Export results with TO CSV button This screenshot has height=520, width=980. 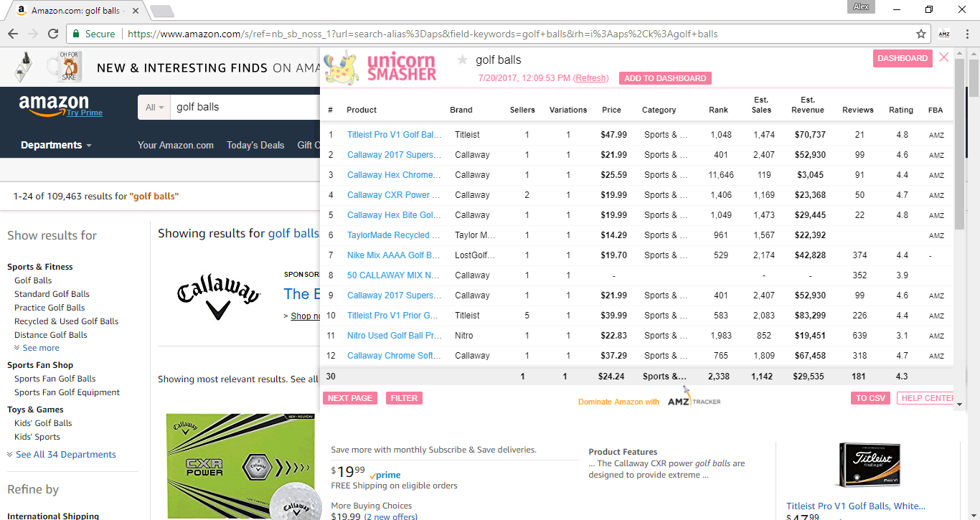pos(870,398)
